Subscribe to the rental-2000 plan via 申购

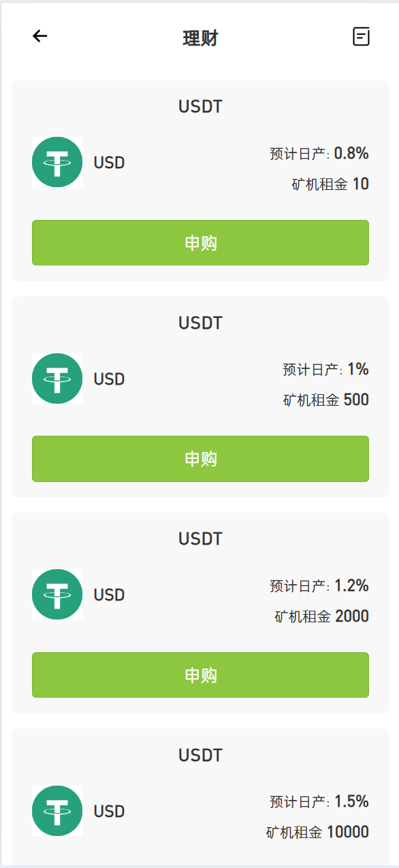(x=200, y=675)
